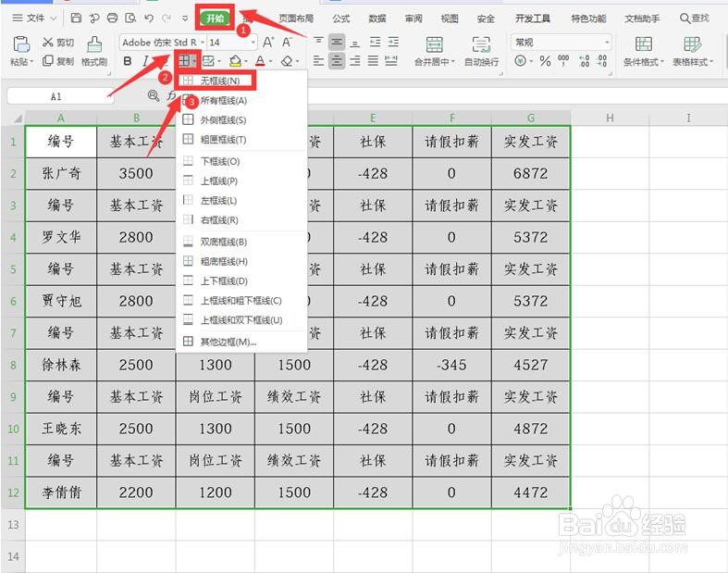Click the zoom magnifier icon near formula bar
Viewport: 728px width, 573px height.
[153, 95]
